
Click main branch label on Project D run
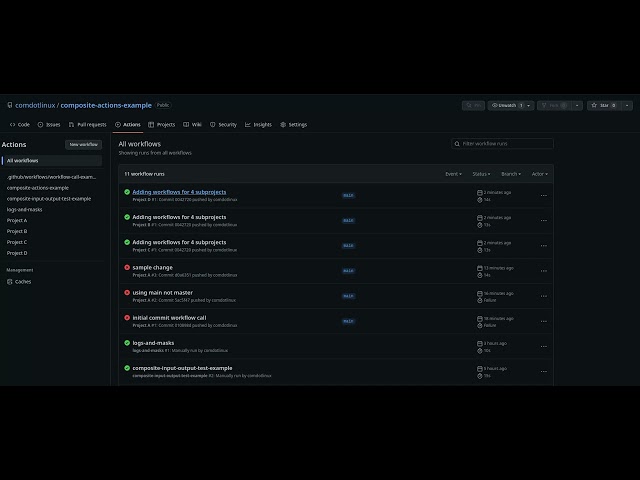click(348, 196)
